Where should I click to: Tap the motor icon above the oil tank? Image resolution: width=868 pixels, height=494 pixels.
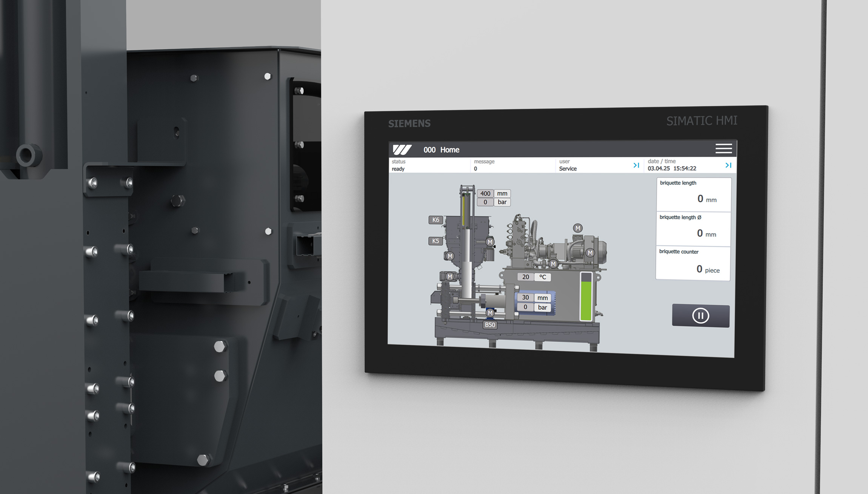[577, 228]
